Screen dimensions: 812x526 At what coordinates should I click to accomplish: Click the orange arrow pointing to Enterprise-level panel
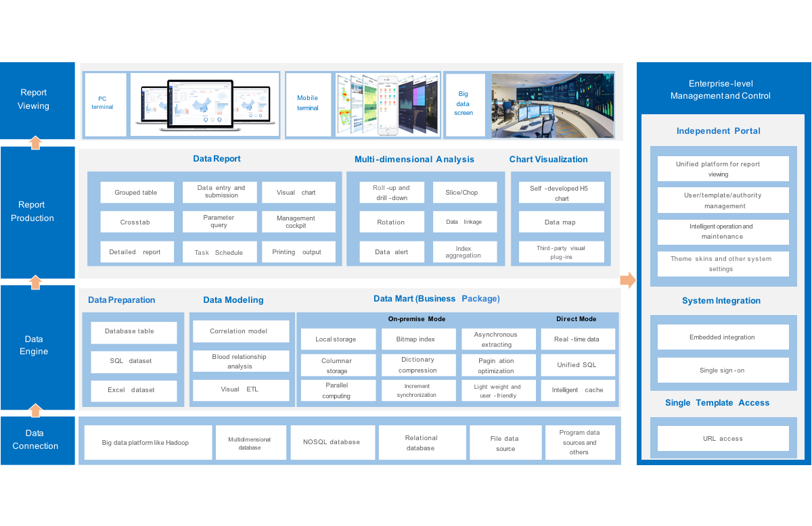click(628, 280)
